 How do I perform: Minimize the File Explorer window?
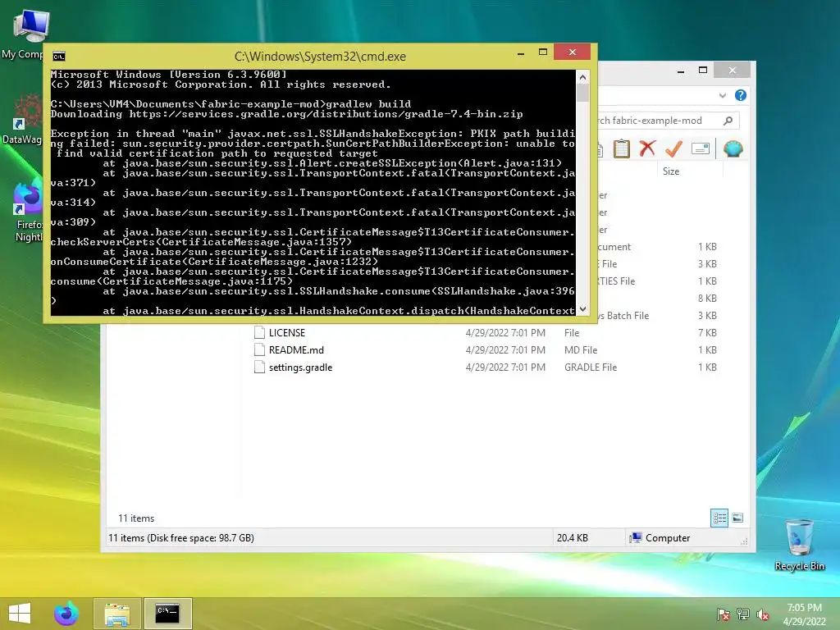[x=680, y=71]
